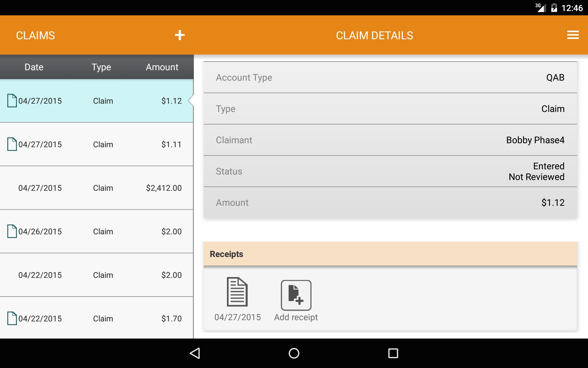
Task: Click document icon on 04/26/2015 claim row
Action: point(12,231)
